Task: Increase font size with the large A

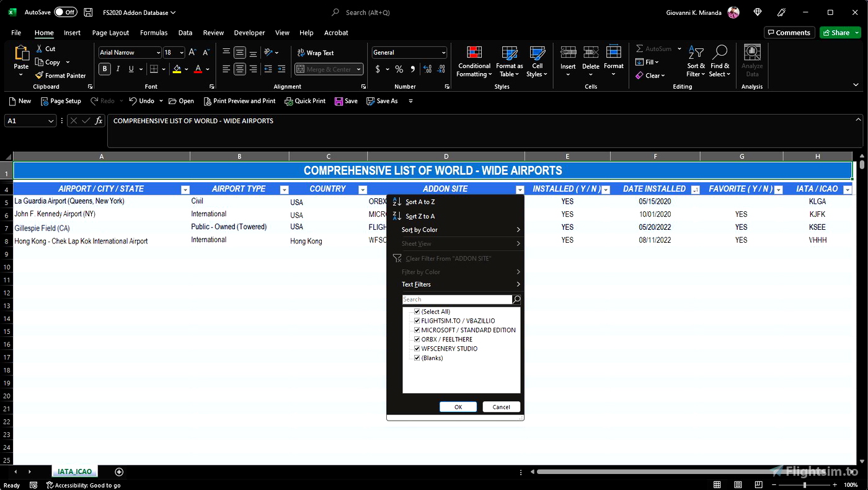Action: point(192,53)
